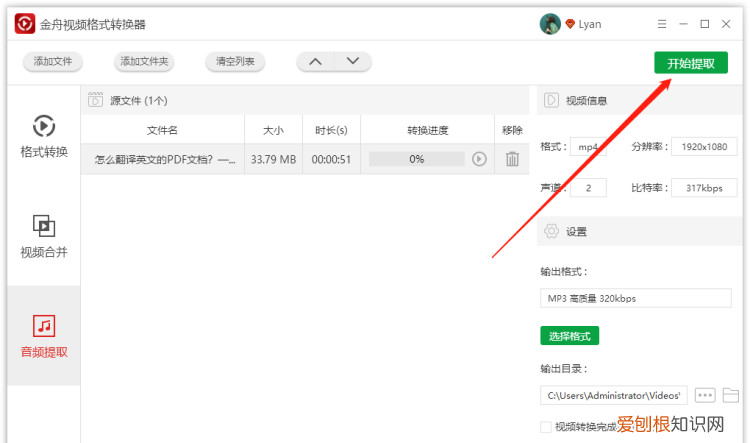750x443 pixels.
Task: Toggle the 视频转换完成 checkbox
Action: [546, 427]
